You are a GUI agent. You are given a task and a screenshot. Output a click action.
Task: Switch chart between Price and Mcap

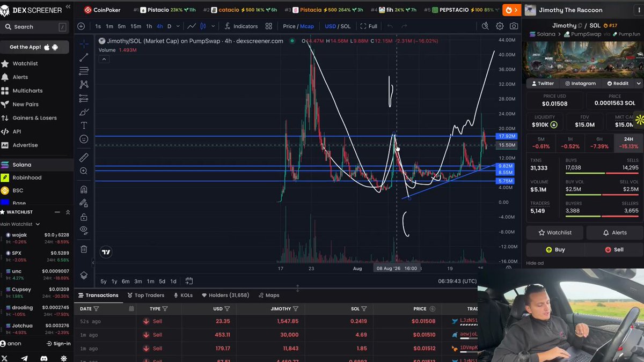pos(298,26)
